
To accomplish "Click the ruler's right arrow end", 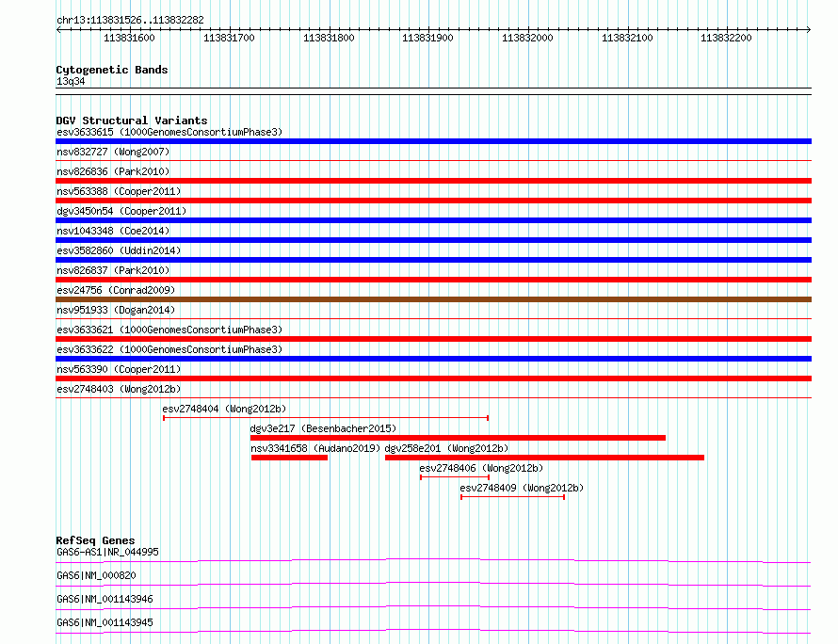I will pyautogui.click(x=809, y=30).
